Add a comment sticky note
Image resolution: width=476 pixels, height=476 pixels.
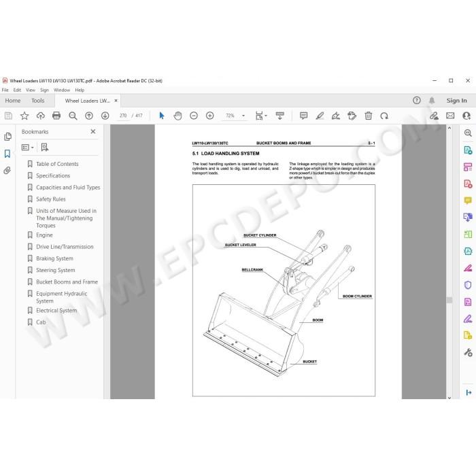tap(303, 116)
